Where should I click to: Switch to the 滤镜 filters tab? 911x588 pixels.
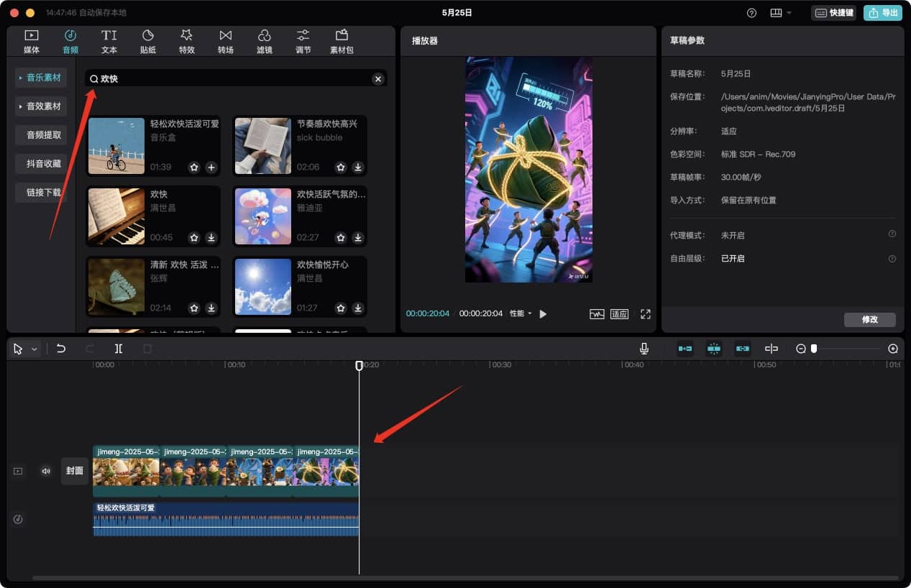coord(265,41)
